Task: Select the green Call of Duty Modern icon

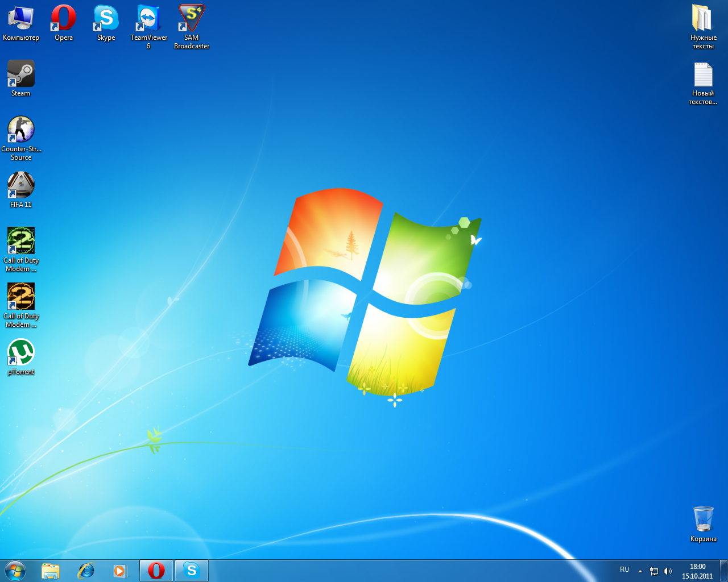Action: (x=21, y=250)
